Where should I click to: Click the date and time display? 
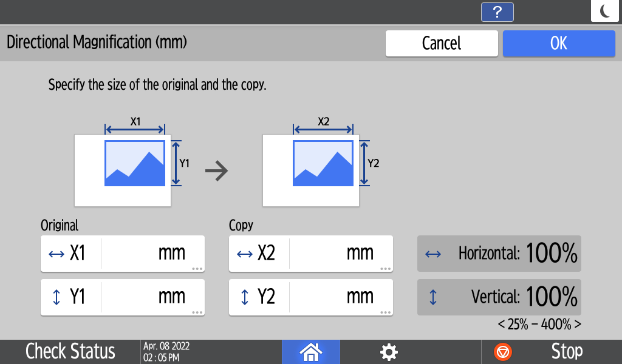coord(166,351)
